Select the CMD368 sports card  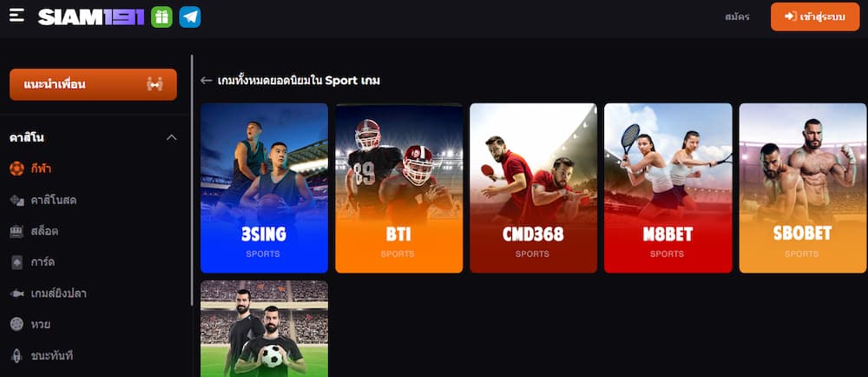(534, 188)
